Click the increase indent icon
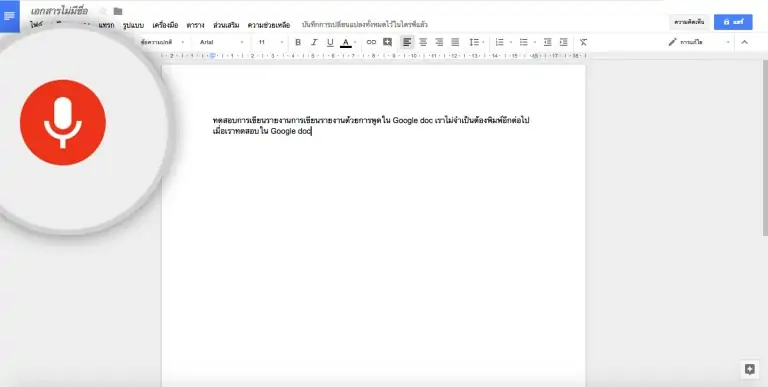This screenshot has width=768, height=387. 564,43
